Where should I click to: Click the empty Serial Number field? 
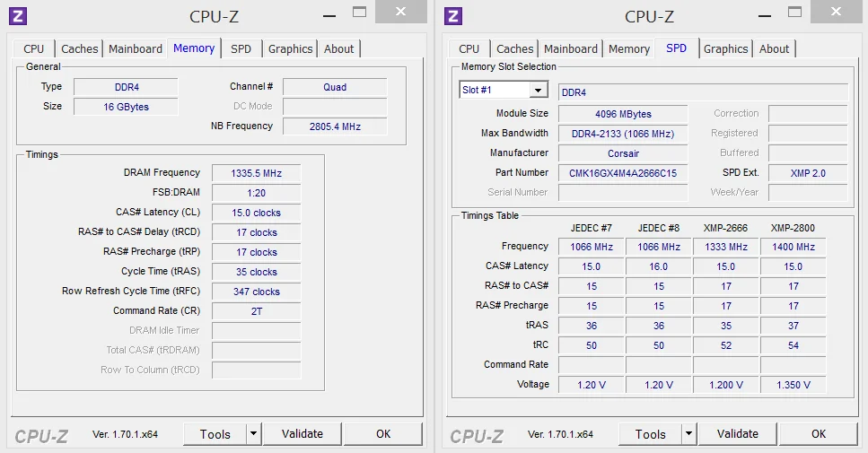[x=623, y=193]
